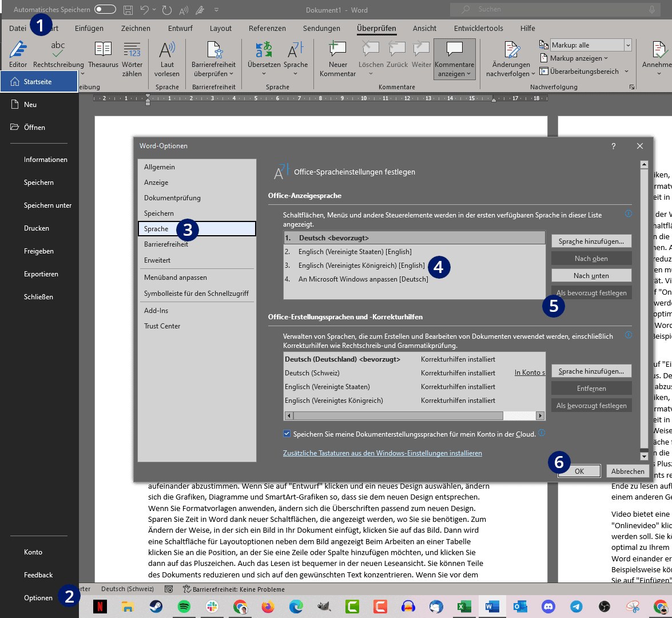Open Firefox from the taskbar
The width and height of the screenshot is (672, 618).
point(268,607)
